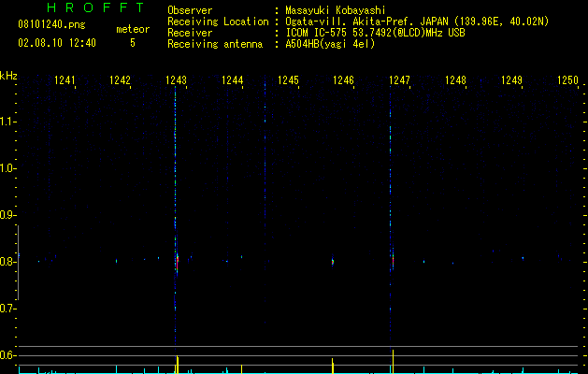
Task: Click the gray frequency range bar beside the 0.8 kHz label
Action: click(18, 263)
